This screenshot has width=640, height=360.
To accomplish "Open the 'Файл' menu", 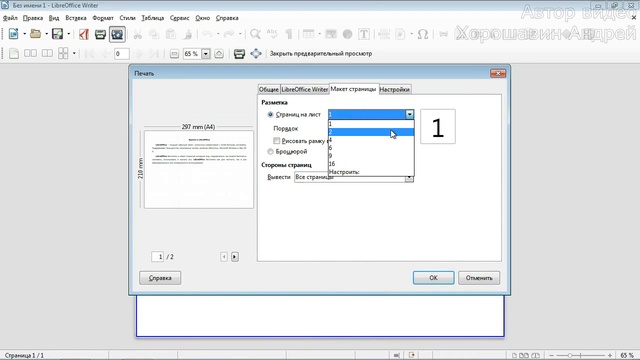I will [10, 18].
